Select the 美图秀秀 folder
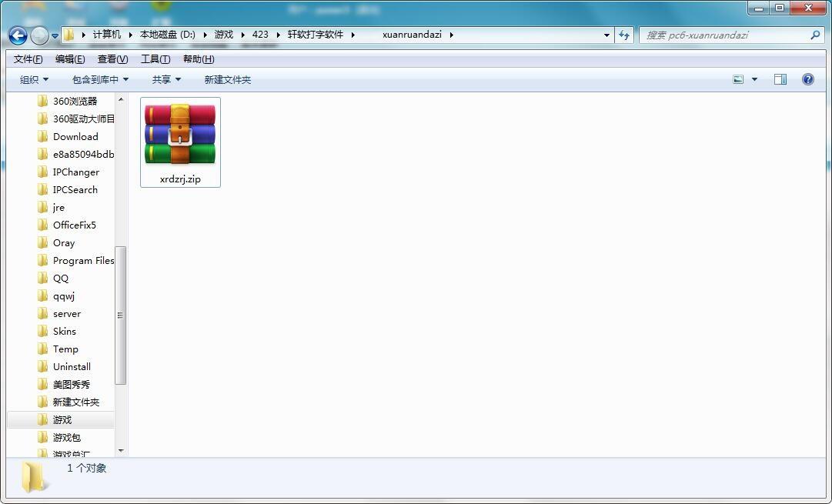This screenshot has width=832, height=504. point(71,385)
